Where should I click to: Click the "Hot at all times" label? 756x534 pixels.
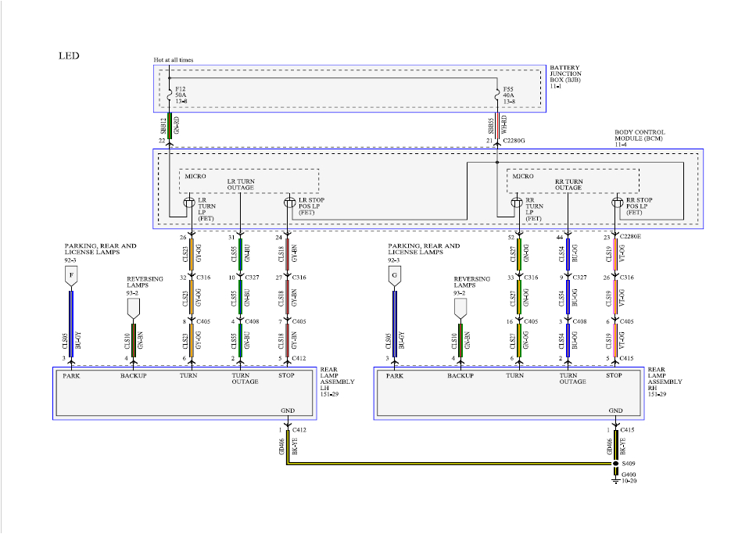pyautogui.click(x=174, y=59)
